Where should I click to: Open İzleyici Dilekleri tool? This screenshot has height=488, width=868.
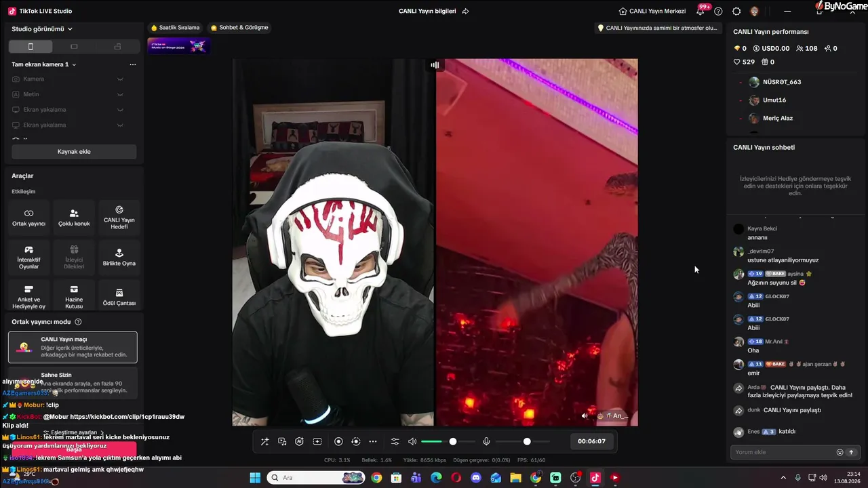pos(74,258)
